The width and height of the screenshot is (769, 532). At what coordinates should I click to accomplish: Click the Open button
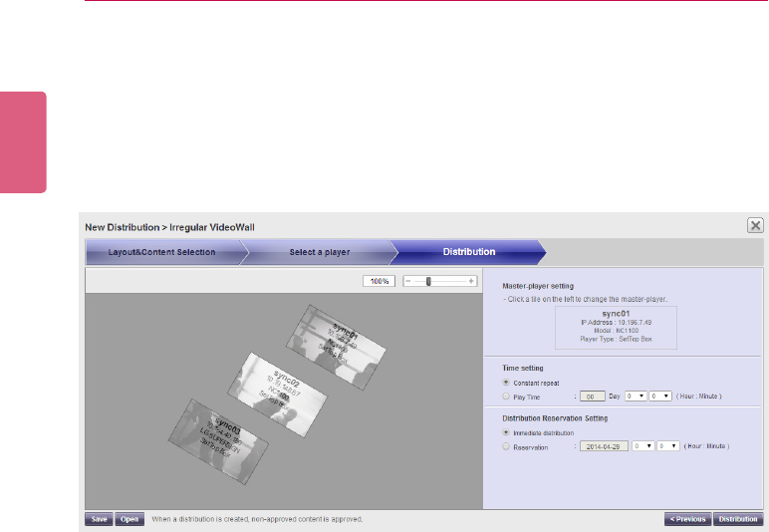pyautogui.click(x=129, y=519)
